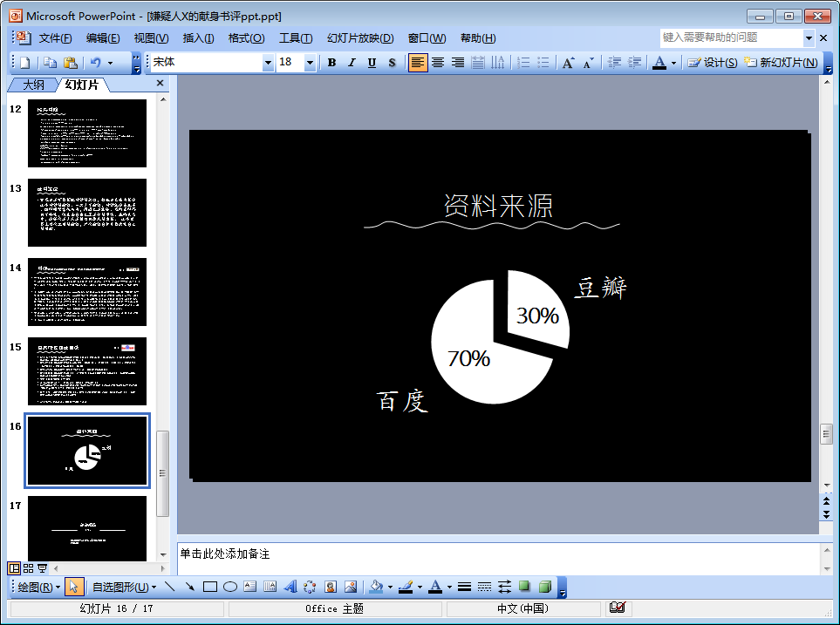Click the 设计(S) design button
The image size is (840, 625).
pos(713,63)
